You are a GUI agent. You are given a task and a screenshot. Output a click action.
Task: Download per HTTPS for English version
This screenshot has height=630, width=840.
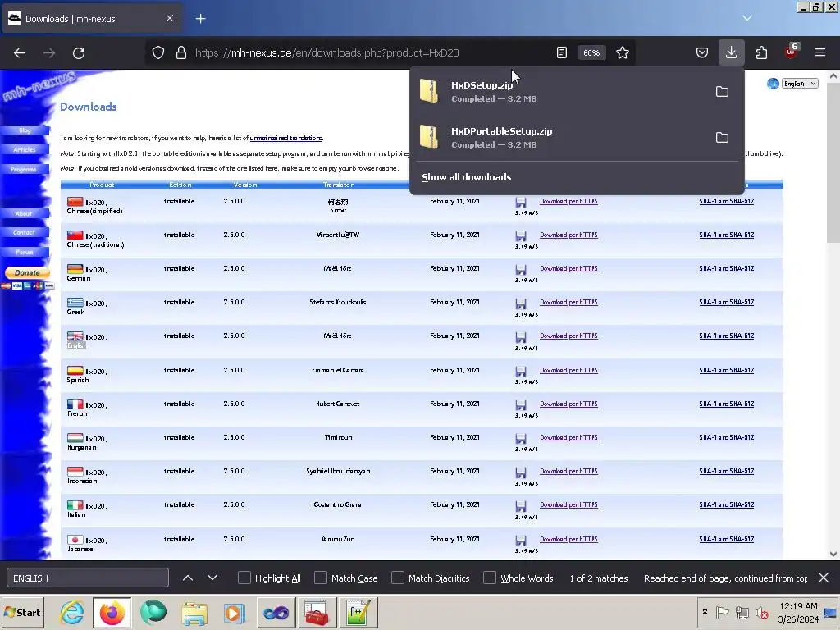click(x=568, y=336)
